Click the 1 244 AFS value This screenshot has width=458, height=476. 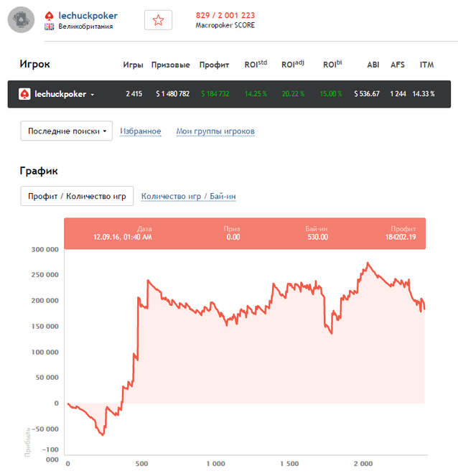coord(398,94)
